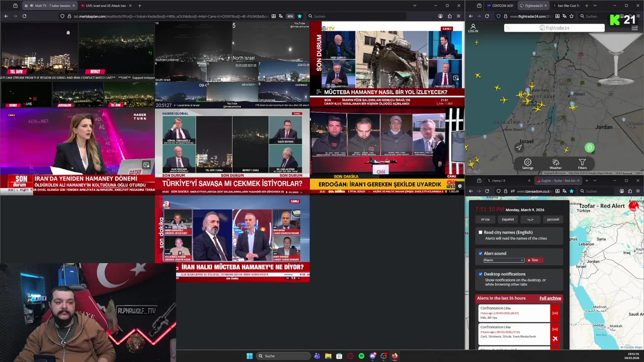The image size is (644, 362).
Task: Reload the Multi TV browser page
Action: click(24, 16)
